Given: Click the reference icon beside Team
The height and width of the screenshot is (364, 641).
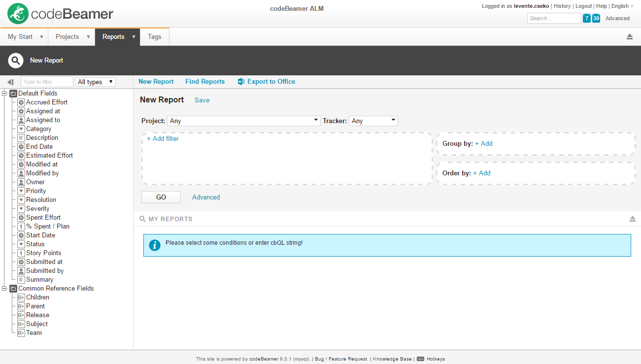Looking at the screenshot, I should (x=21, y=333).
